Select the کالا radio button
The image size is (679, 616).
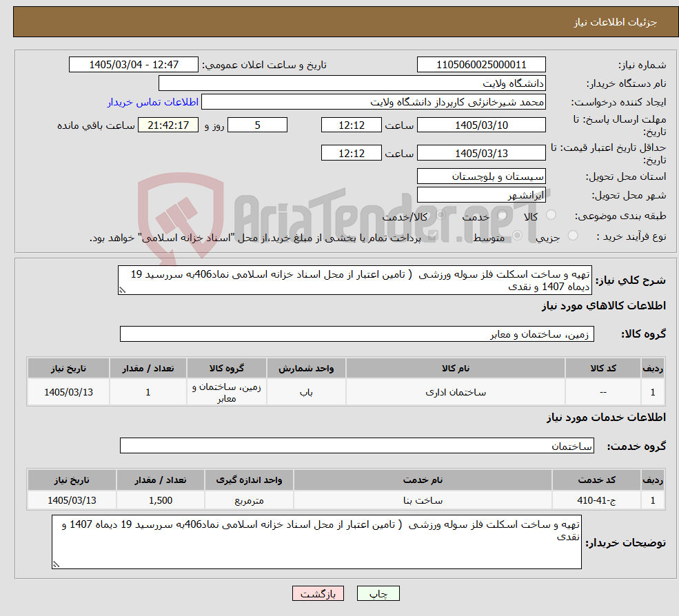pyautogui.click(x=551, y=215)
